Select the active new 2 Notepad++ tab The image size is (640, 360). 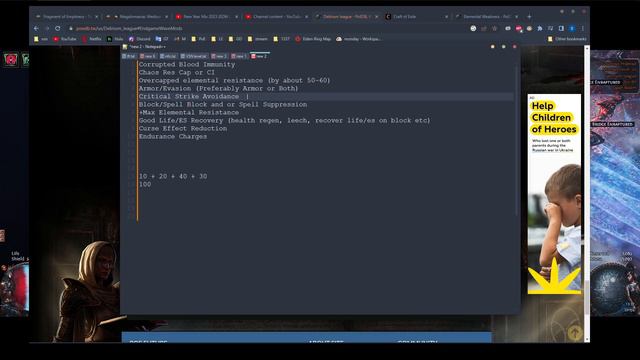(x=259, y=56)
